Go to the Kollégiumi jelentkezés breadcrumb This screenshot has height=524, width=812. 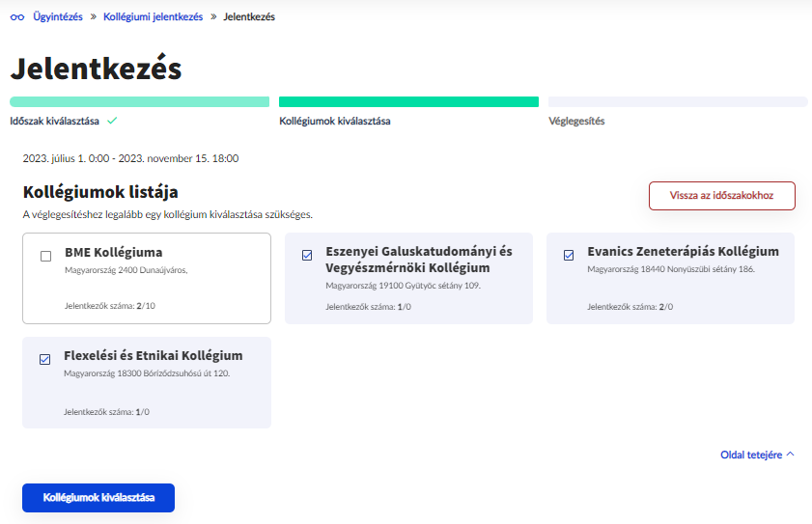coord(153,17)
